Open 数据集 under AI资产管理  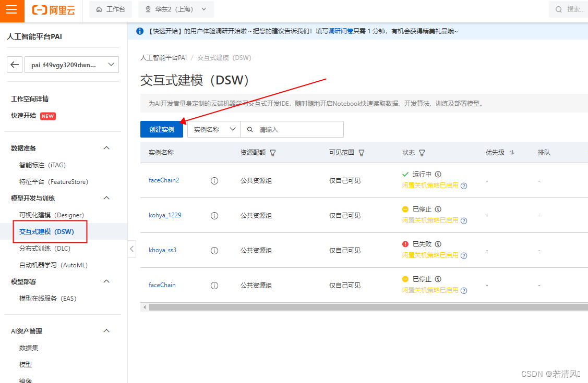29,348
